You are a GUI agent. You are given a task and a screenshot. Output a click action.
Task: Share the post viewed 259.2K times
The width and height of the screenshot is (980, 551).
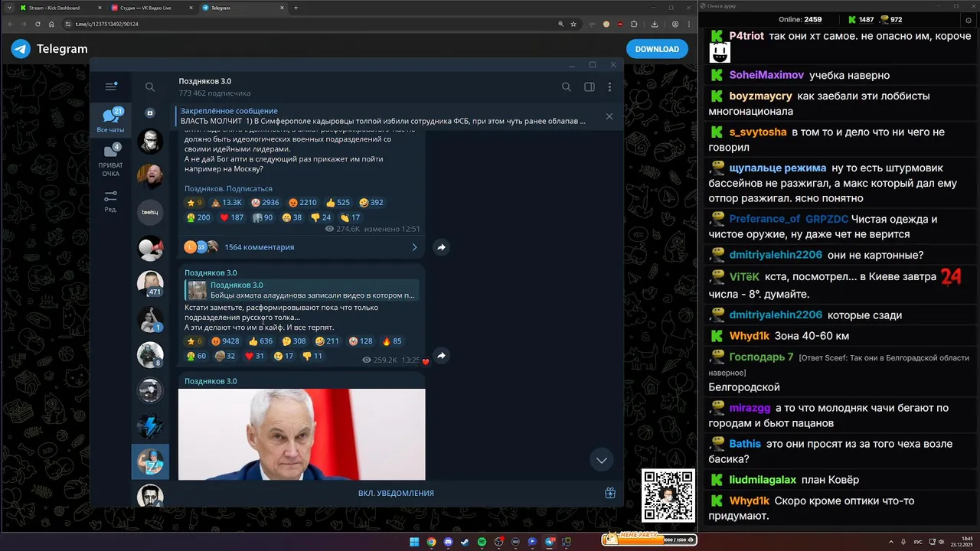441,356
